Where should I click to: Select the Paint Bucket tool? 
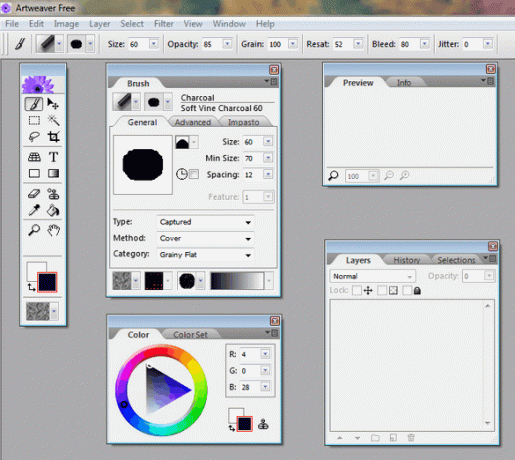click(53, 210)
